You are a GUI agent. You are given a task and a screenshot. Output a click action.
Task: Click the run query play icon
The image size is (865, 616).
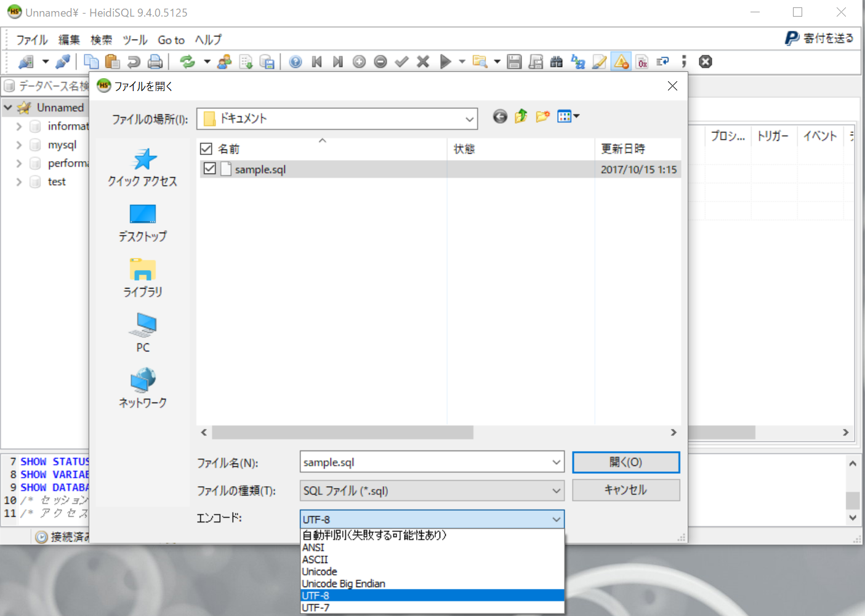(x=446, y=62)
